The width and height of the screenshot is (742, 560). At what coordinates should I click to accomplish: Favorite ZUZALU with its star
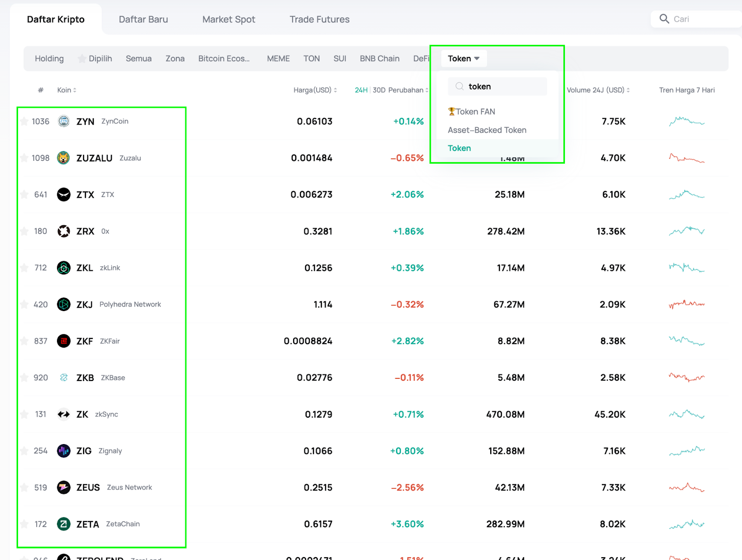[24, 158]
